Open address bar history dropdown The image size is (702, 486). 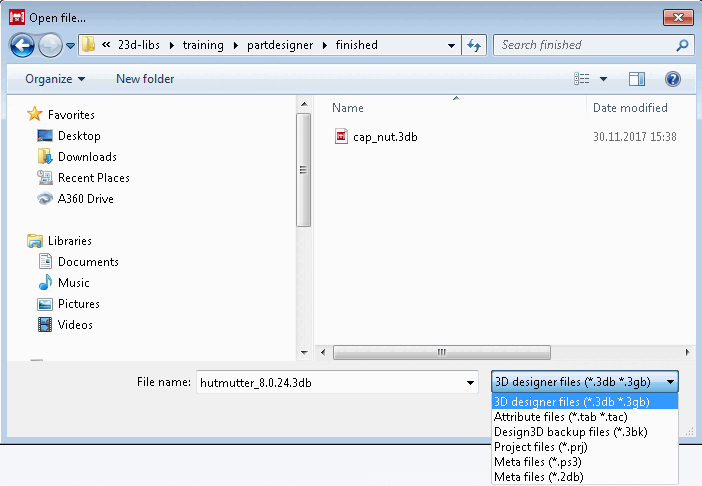tap(451, 45)
